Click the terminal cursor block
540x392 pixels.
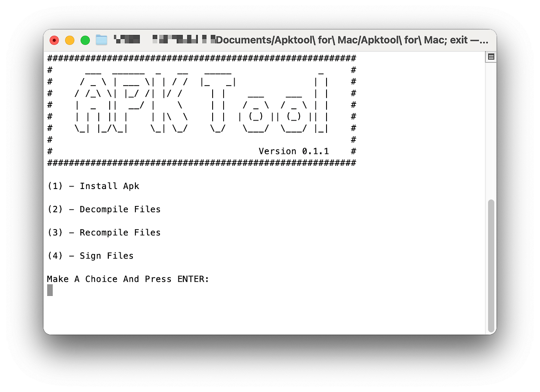[50, 290]
